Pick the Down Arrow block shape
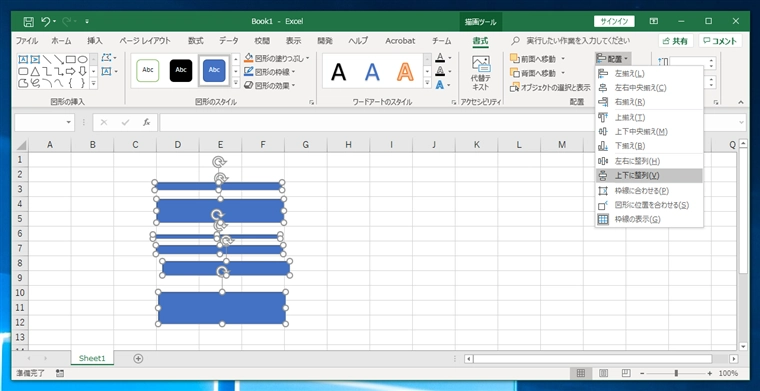Screen dimensions: 760x391 tap(83, 71)
